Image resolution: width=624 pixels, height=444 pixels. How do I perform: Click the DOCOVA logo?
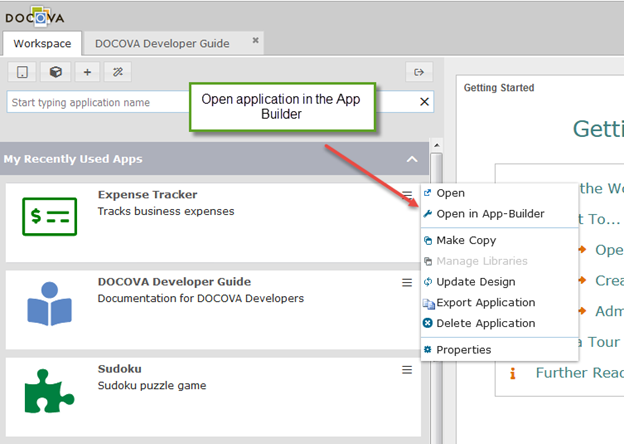coord(35,17)
